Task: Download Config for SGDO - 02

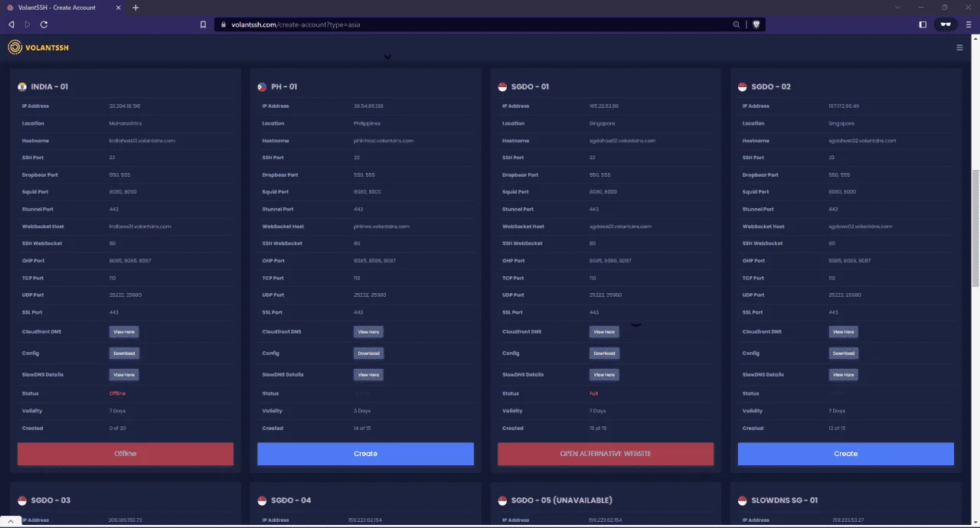Action: tap(843, 354)
